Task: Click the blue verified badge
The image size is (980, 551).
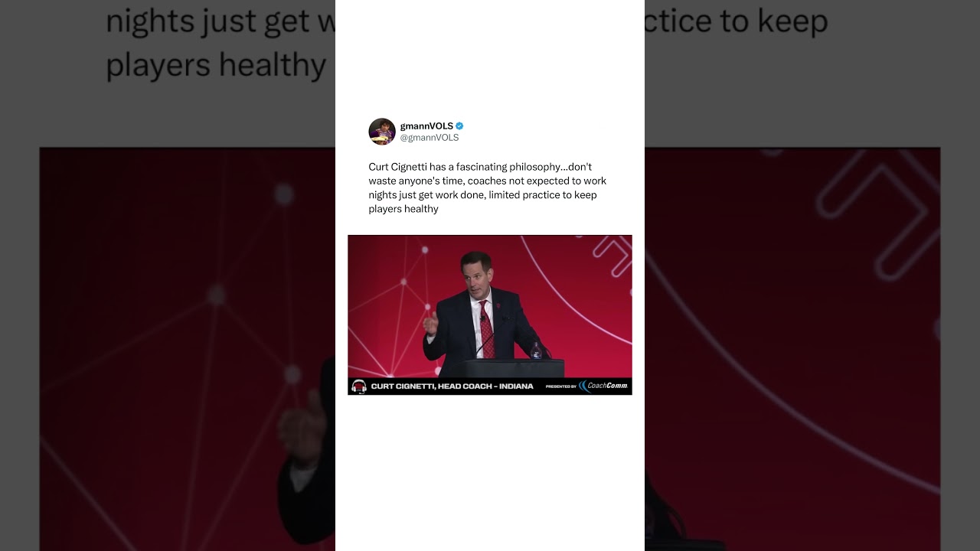Action: [x=459, y=126]
